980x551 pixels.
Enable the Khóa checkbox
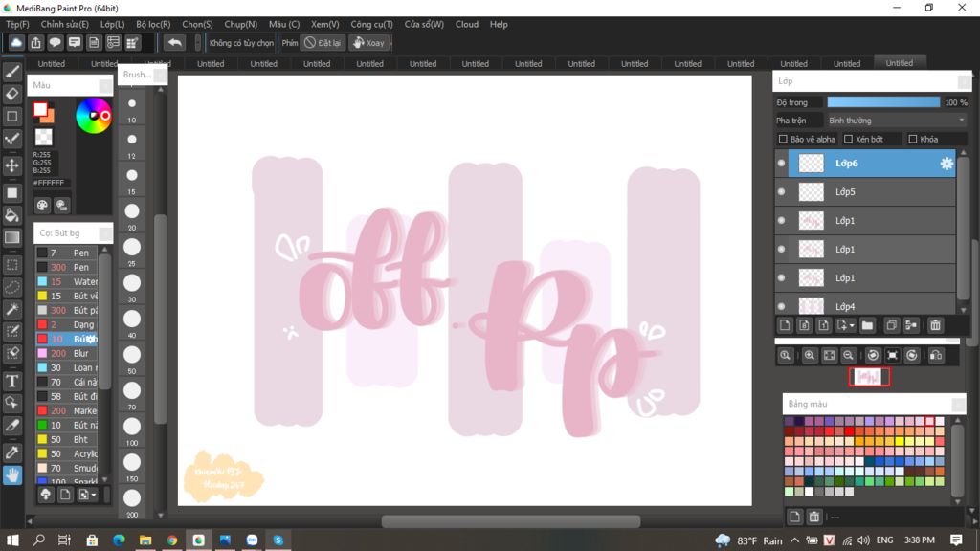coord(912,139)
